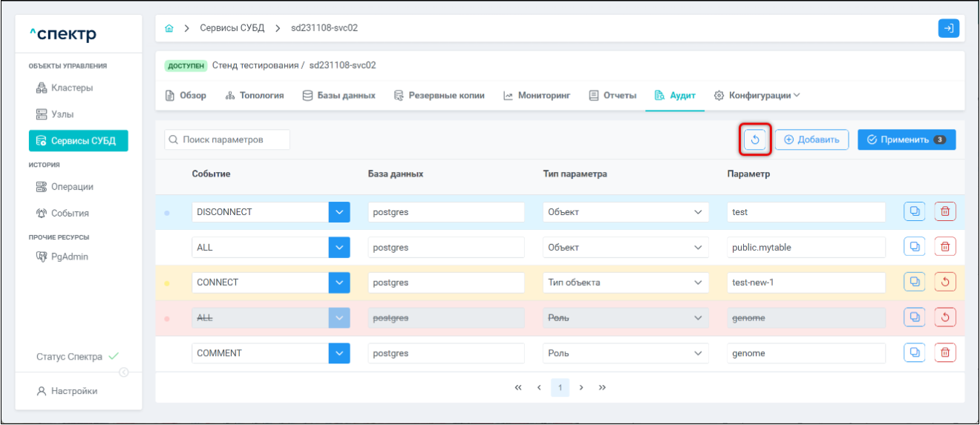Screen dimensions: 980x425
Task: Open the Резервные копии tab
Action: pos(439,96)
